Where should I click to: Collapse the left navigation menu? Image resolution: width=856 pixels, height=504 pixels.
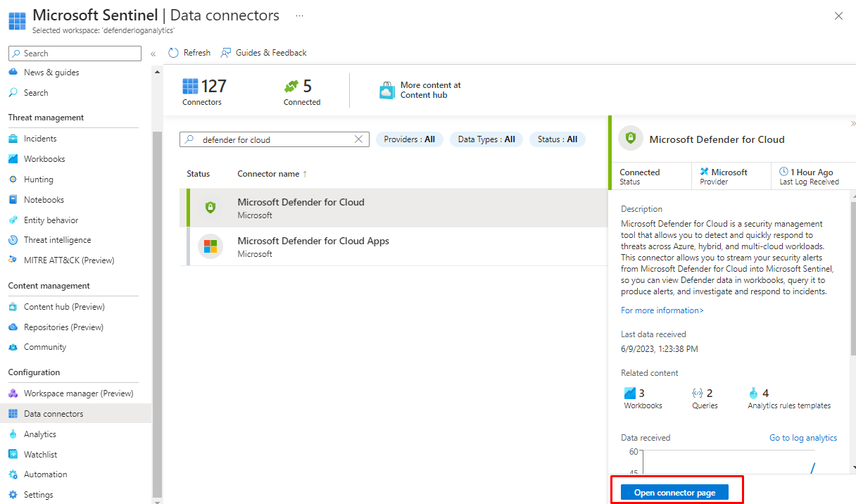click(153, 53)
